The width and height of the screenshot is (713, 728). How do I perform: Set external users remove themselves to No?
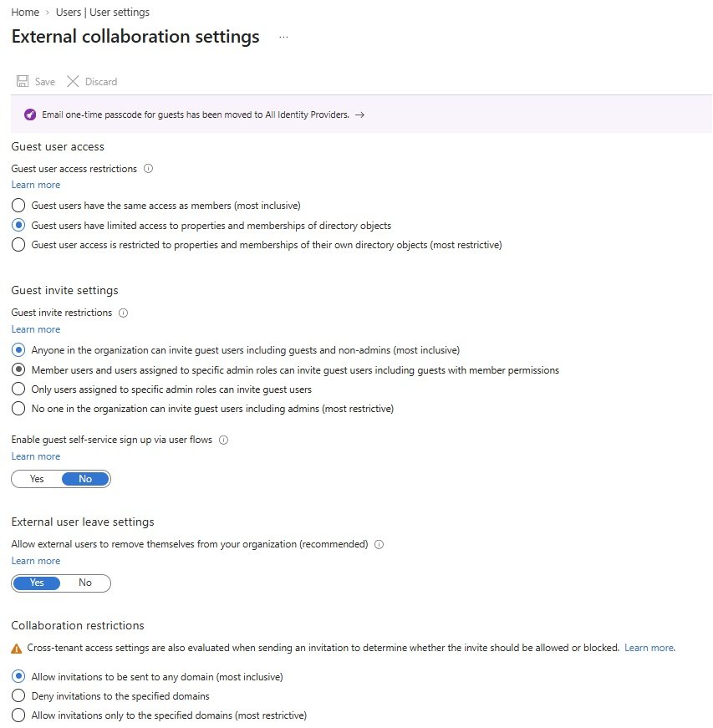tap(85, 583)
